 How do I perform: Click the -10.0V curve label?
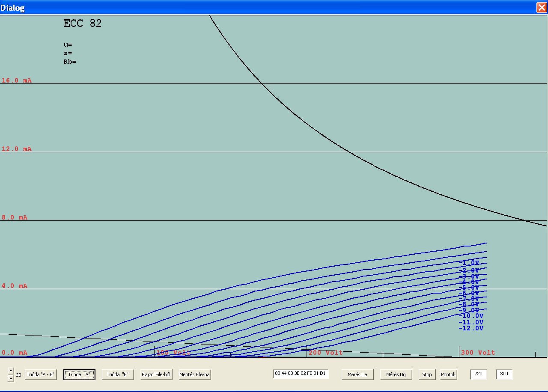[471, 316]
